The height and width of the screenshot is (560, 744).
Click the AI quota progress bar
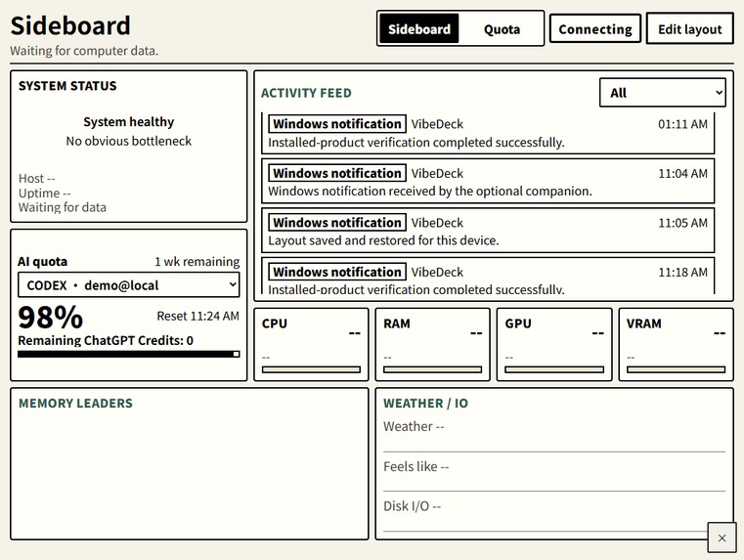[x=129, y=354]
